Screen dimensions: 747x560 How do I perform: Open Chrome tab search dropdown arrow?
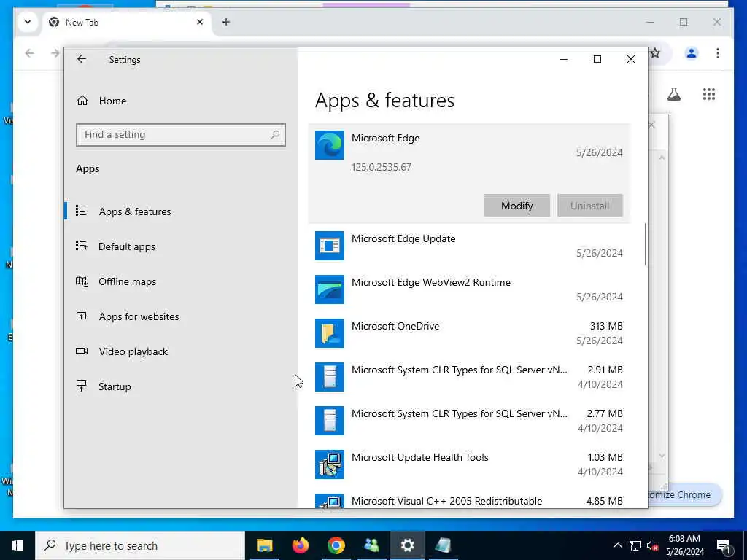tap(28, 22)
